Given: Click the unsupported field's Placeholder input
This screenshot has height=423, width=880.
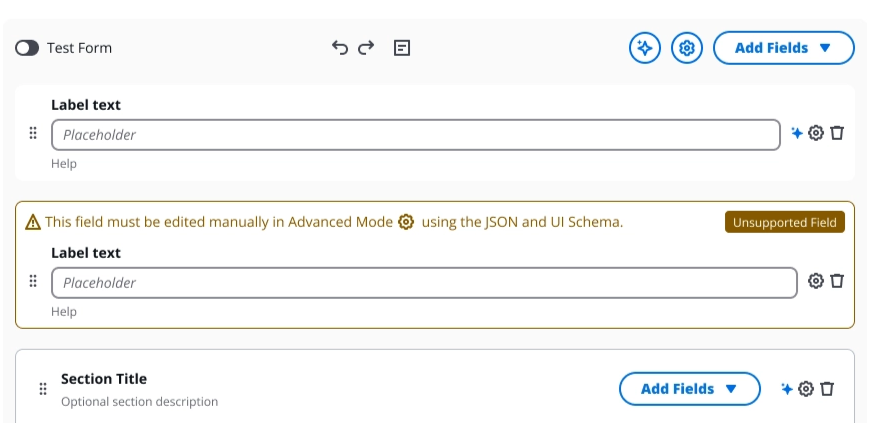Looking at the screenshot, I should tap(424, 283).
